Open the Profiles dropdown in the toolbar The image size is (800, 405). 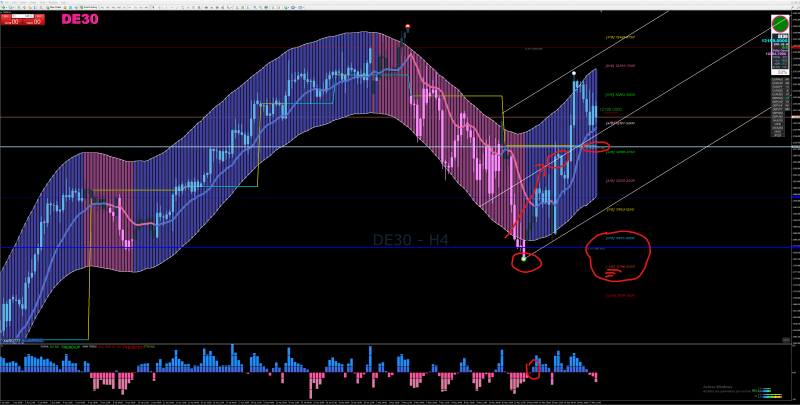tap(11, 7)
